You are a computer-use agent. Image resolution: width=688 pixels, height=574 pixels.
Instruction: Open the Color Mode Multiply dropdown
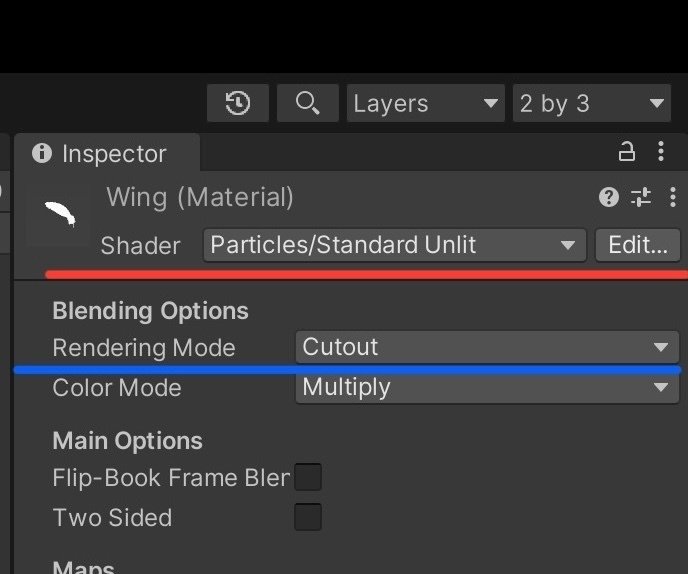pos(487,387)
